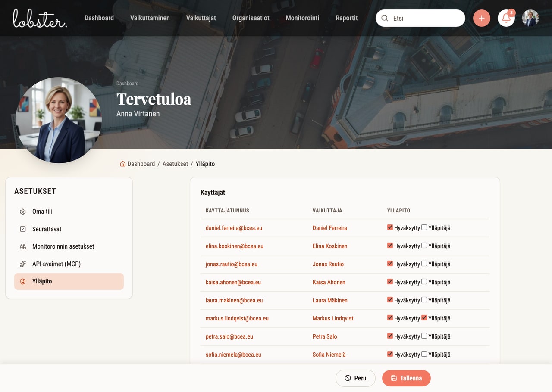Viewport: 552px width, 392px height.
Task: Toggle Hyväksytty for Daniel Ferreira
Action: click(390, 227)
